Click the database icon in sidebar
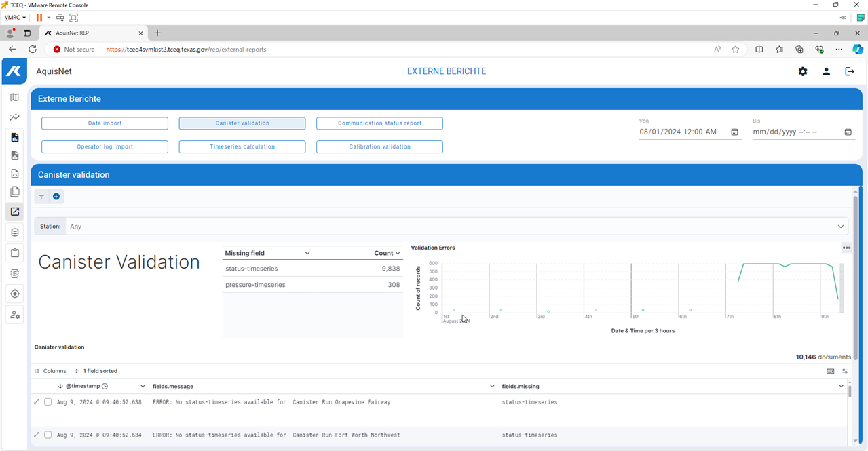This screenshot has width=868, height=451. [14, 233]
